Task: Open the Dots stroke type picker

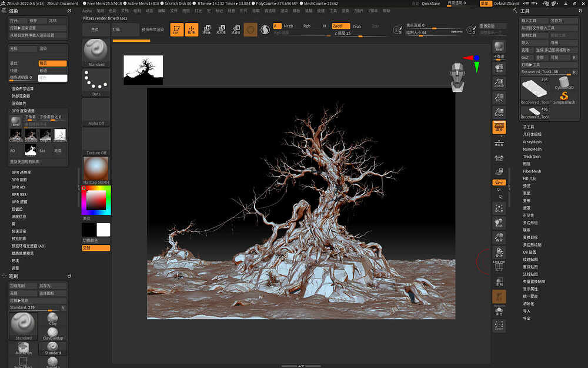Action: click(96, 81)
